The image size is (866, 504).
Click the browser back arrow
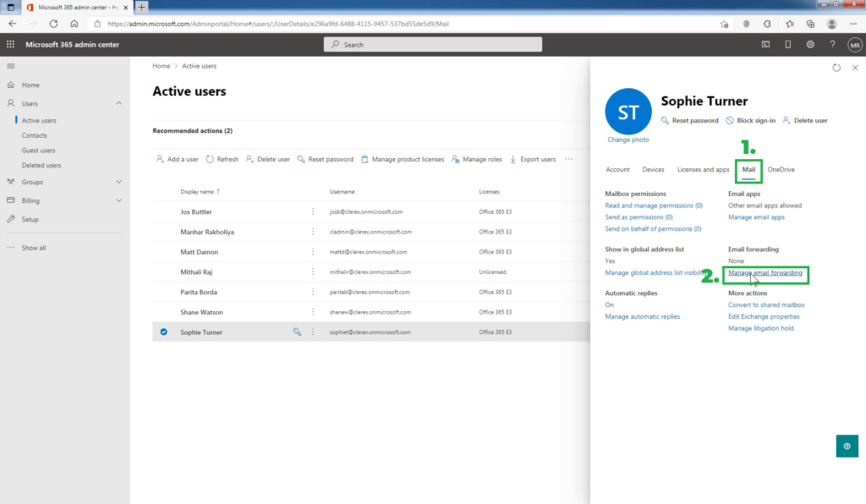pos(12,24)
